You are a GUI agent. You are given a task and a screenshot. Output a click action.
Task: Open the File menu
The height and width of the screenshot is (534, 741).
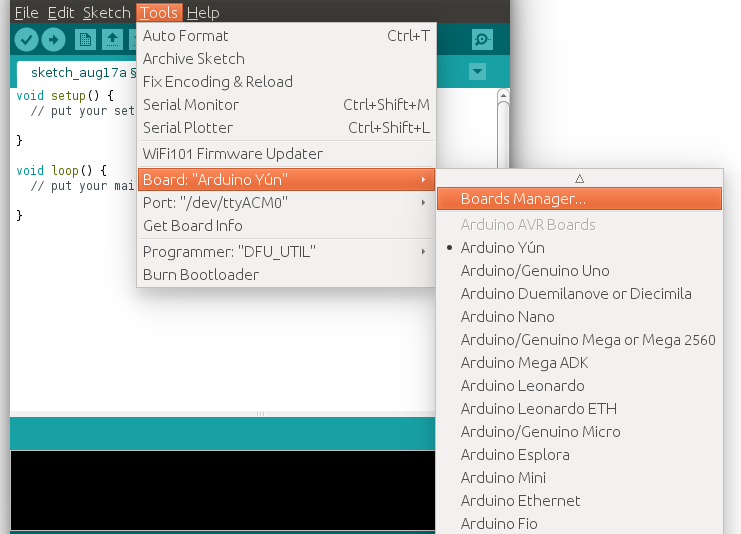(26, 13)
